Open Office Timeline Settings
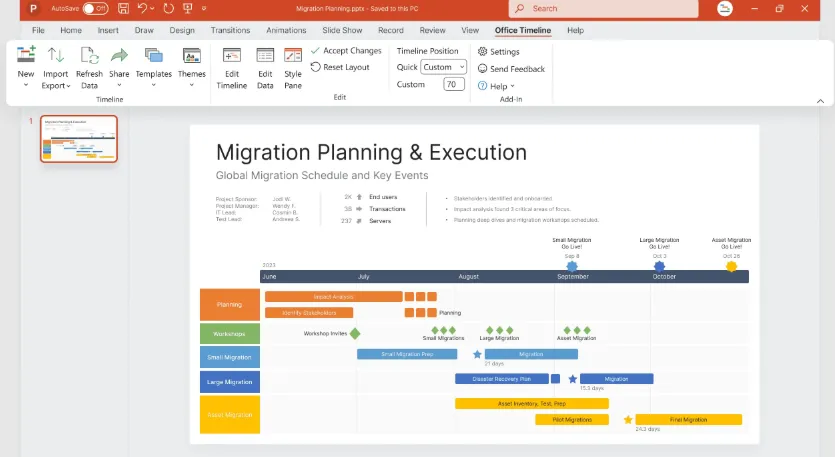The height and width of the screenshot is (457, 835). (x=498, y=52)
